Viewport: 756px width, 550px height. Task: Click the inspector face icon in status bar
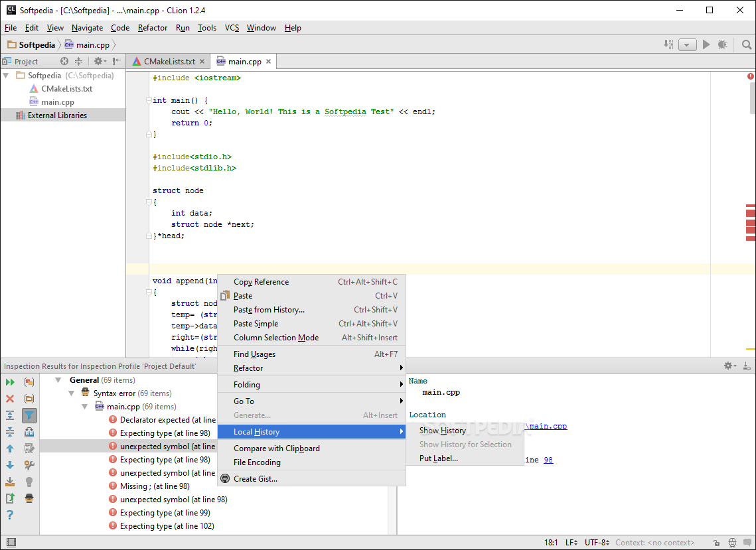[732, 543]
